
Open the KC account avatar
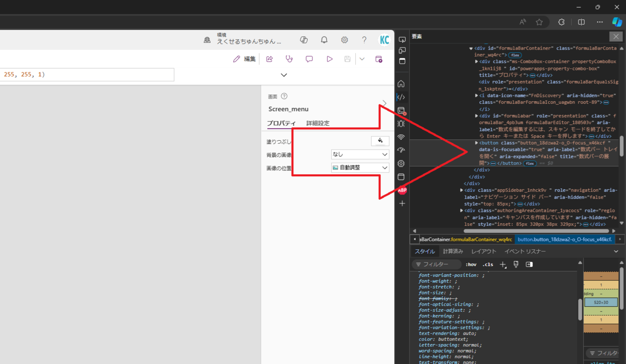tap(384, 40)
